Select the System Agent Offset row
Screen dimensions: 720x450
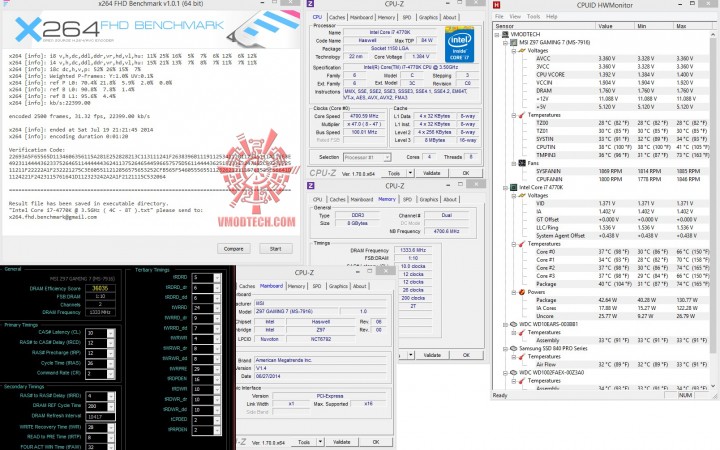602,236
